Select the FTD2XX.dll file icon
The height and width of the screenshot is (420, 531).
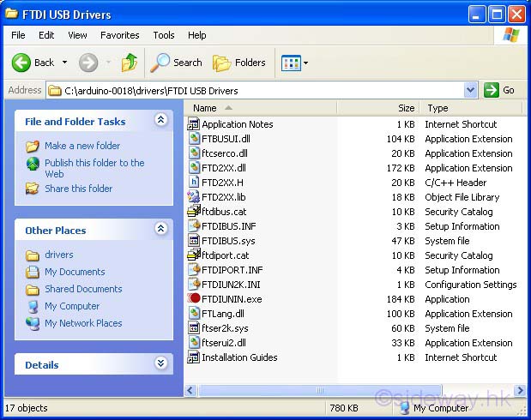coord(194,168)
